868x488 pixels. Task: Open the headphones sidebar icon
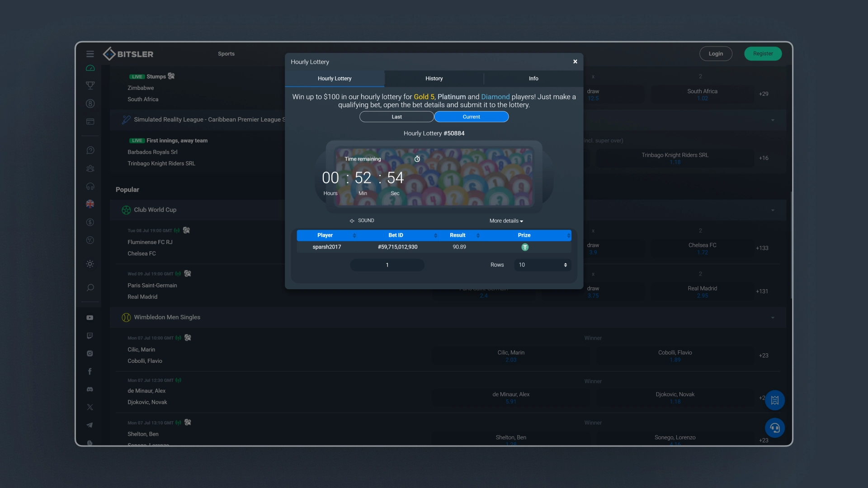point(90,186)
